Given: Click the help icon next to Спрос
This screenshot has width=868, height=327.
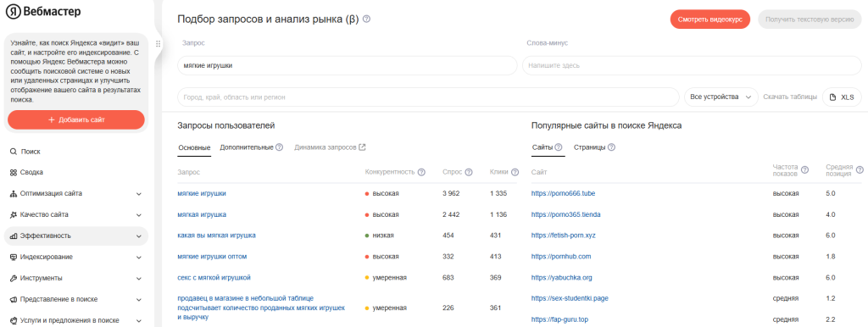Looking at the screenshot, I should click(x=469, y=172).
